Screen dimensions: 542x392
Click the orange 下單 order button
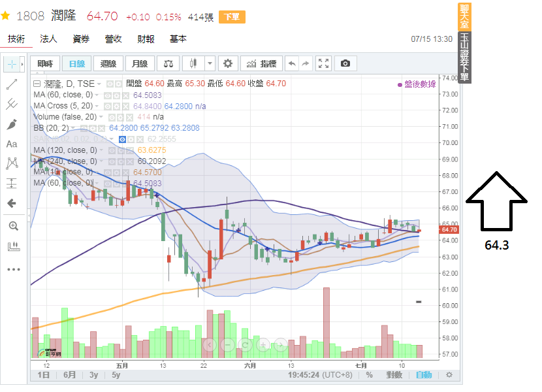(232, 18)
